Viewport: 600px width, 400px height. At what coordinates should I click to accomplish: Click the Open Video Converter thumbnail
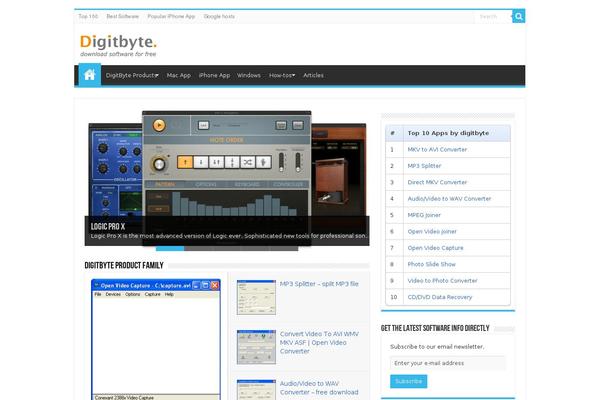(x=256, y=347)
